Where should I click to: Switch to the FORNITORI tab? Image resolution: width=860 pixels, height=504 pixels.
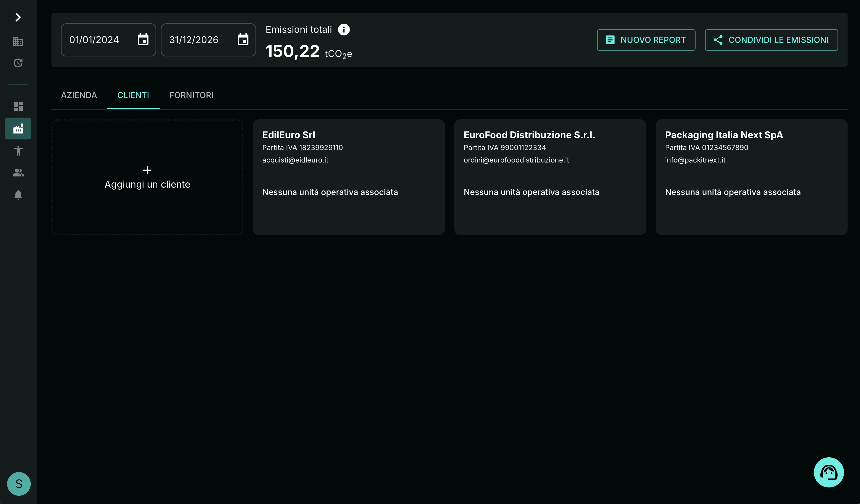pyautogui.click(x=191, y=95)
